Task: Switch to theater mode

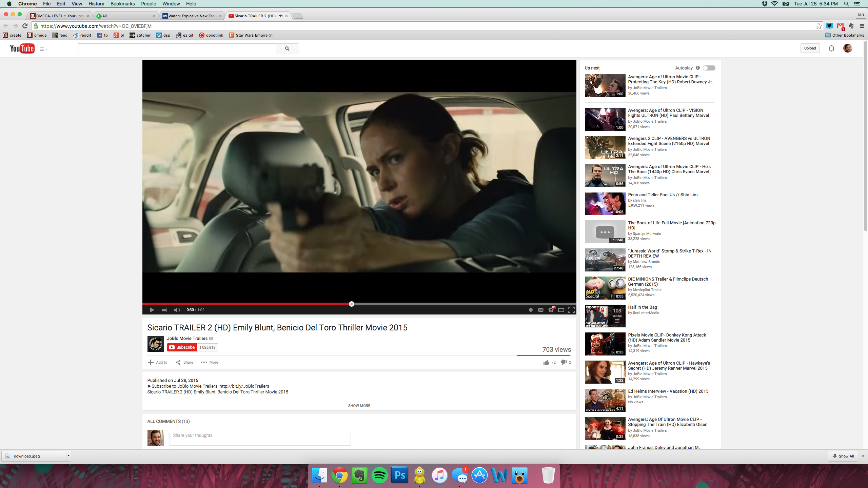Action: click(561, 310)
